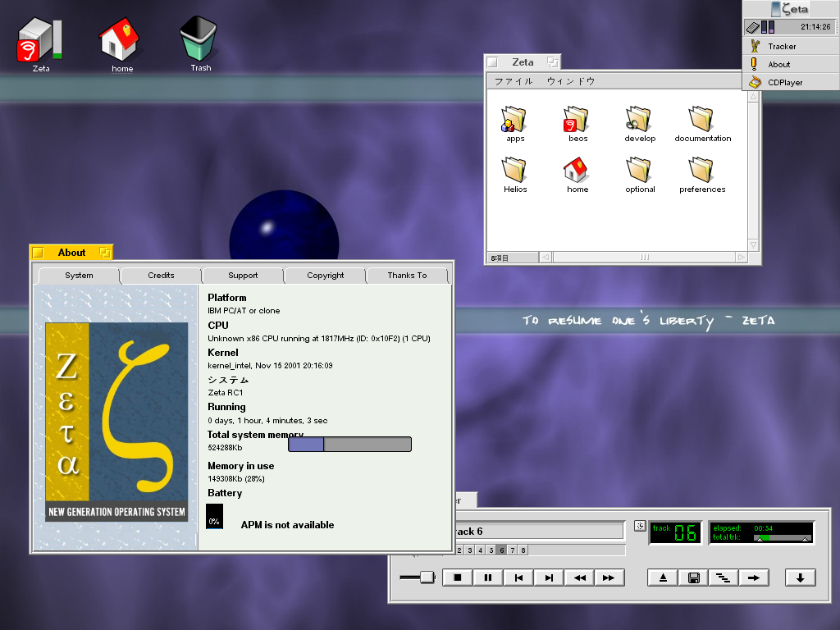Skip to previous track in CD player
This screenshot has height=630, width=840.
[518, 577]
